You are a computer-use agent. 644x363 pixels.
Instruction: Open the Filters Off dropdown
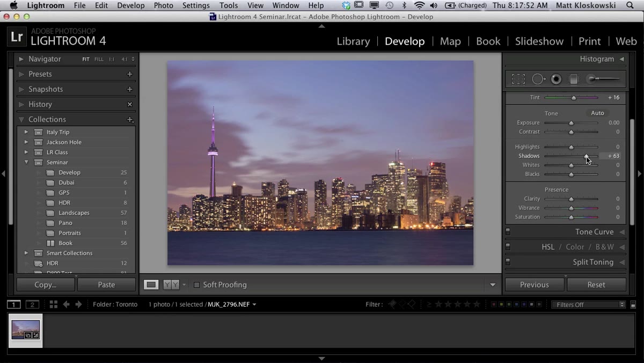(x=589, y=304)
